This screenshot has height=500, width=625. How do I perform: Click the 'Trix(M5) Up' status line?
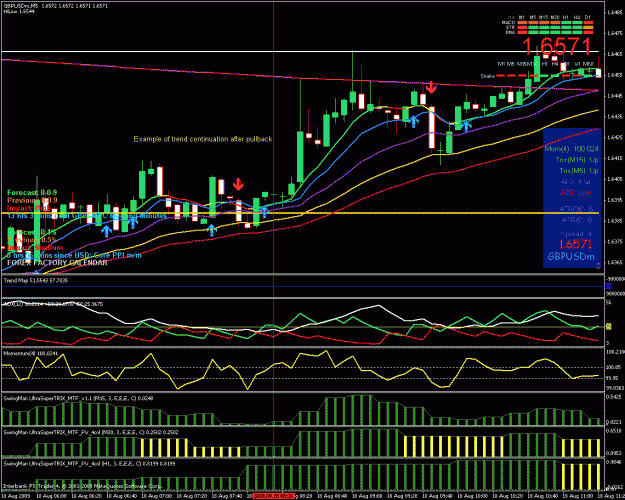coord(579,171)
